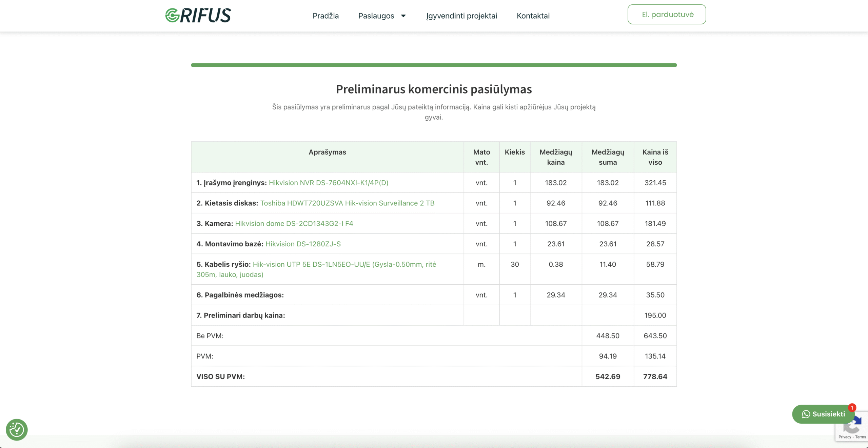Open the Pradžia menu item
868x448 pixels.
tap(325, 16)
